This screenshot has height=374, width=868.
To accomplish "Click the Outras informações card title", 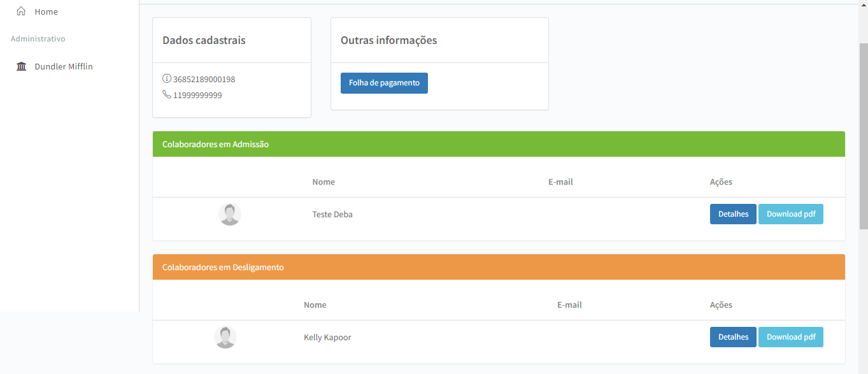I will [x=388, y=40].
